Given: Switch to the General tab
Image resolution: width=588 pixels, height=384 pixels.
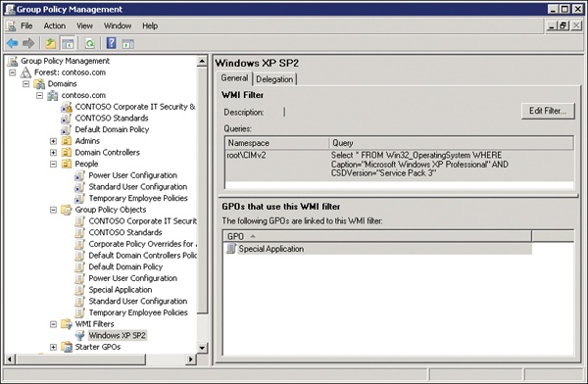Looking at the screenshot, I should [234, 78].
